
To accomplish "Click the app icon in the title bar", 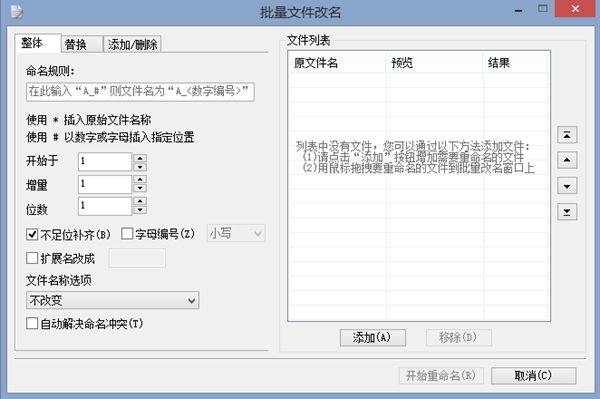I will [16, 12].
